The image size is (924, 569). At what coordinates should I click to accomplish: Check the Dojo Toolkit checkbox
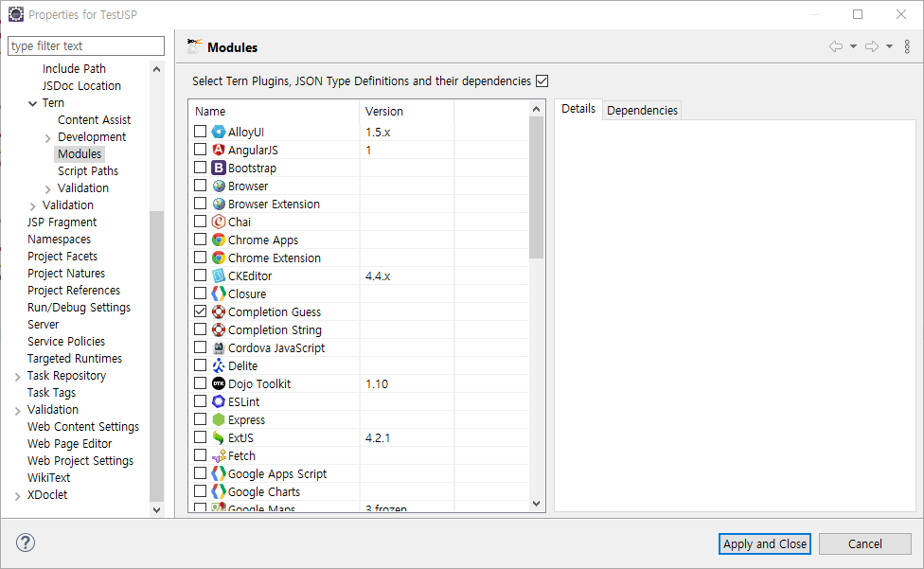201,382
